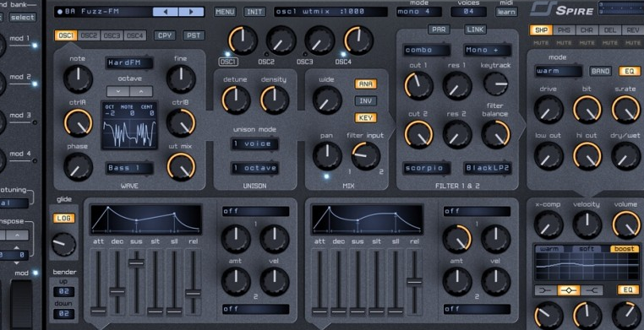The height and width of the screenshot is (330, 644).
Task: Open the MENU button
Action: pyautogui.click(x=225, y=12)
